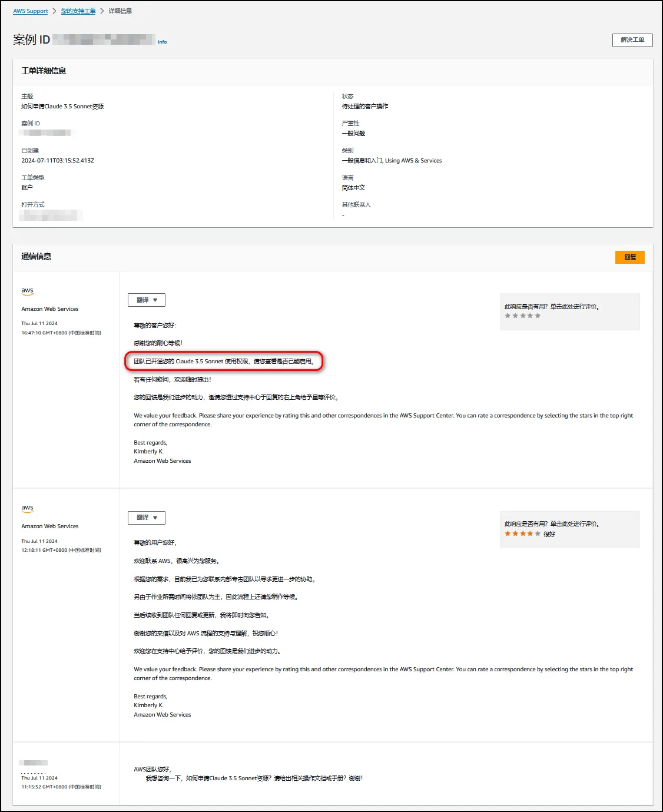This screenshot has width=663, height=812.
Task: Click the 详细信息 breadcrumb item
Action: pyautogui.click(x=120, y=11)
